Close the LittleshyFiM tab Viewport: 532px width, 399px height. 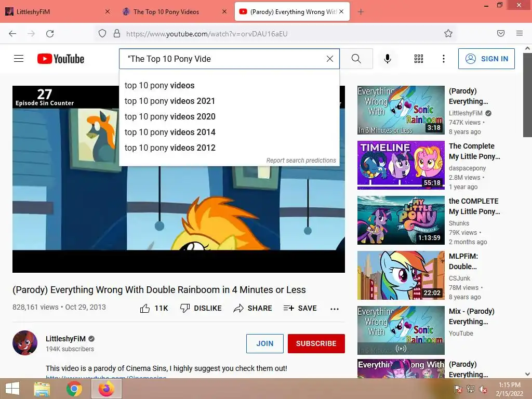tap(108, 11)
